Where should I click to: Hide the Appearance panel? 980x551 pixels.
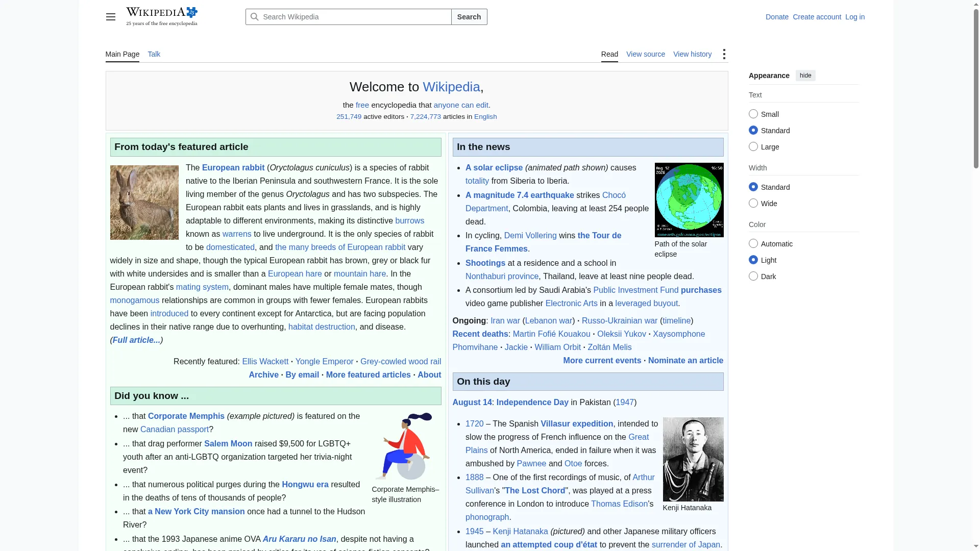click(805, 76)
